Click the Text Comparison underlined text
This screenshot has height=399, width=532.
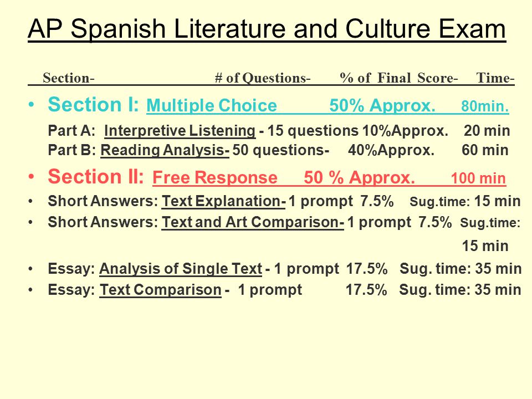coord(161,290)
